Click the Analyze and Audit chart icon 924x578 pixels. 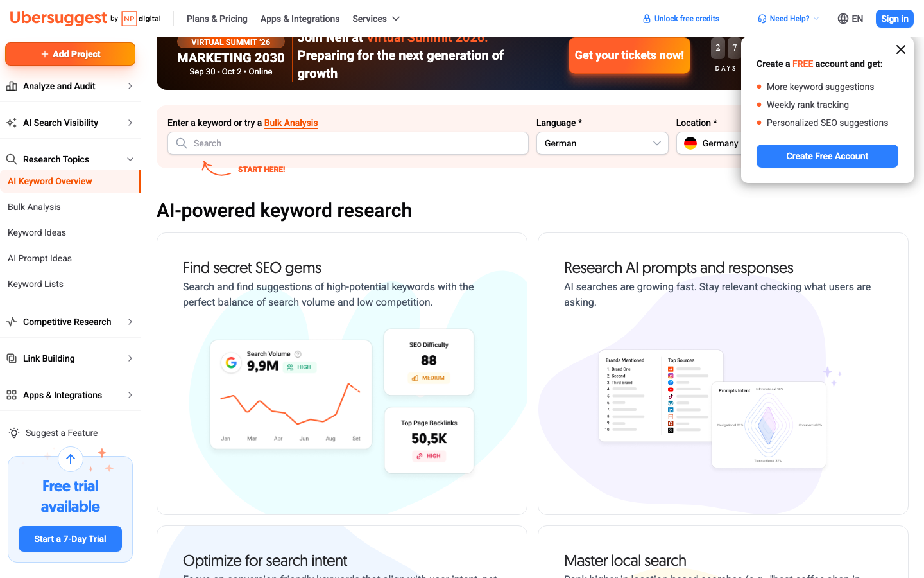click(12, 86)
